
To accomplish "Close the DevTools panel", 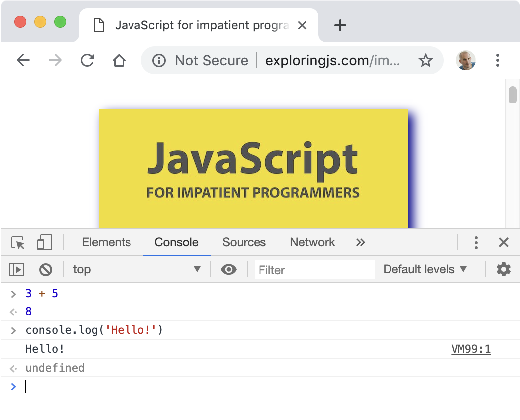I will [x=504, y=243].
